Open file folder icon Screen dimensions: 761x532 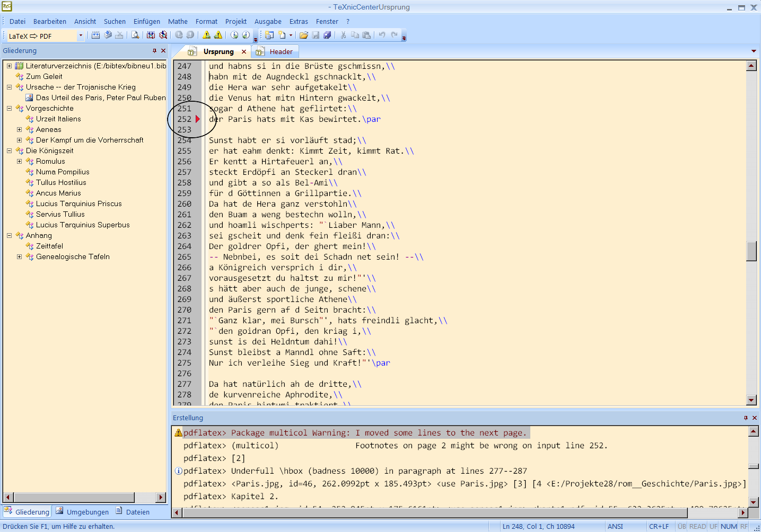[x=304, y=35]
